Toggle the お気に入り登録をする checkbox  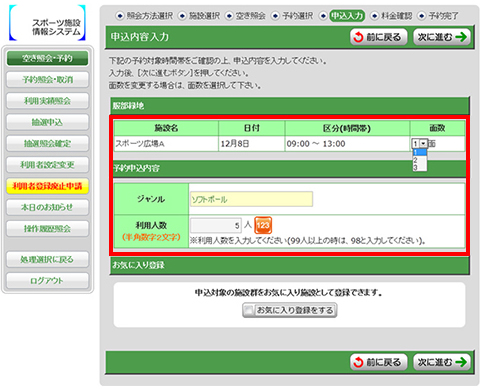tap(248, 310)
